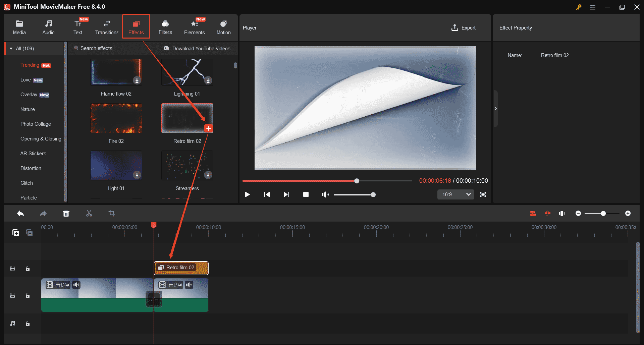The width and height of the screenshot is (644, 345).
Task: Open the aspect ratio 16:9 dropdown
Action: click(x=455, y=194)
